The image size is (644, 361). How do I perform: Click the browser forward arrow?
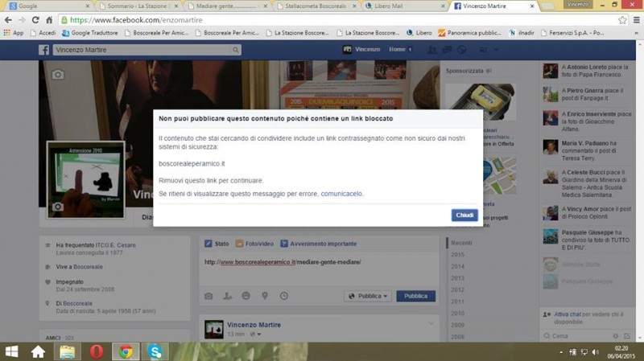point(22,19)
